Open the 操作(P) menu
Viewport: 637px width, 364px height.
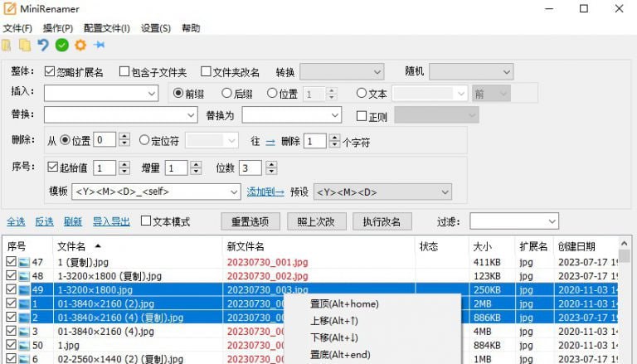coord(58,28)
